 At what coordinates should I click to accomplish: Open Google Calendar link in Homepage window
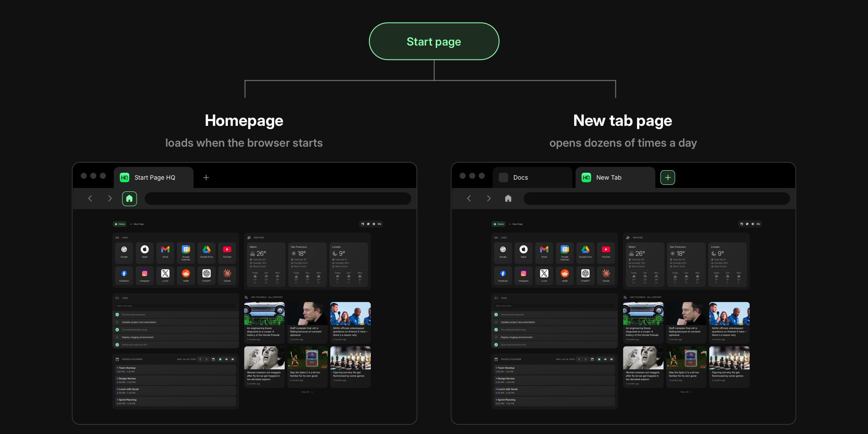point(186,253)
